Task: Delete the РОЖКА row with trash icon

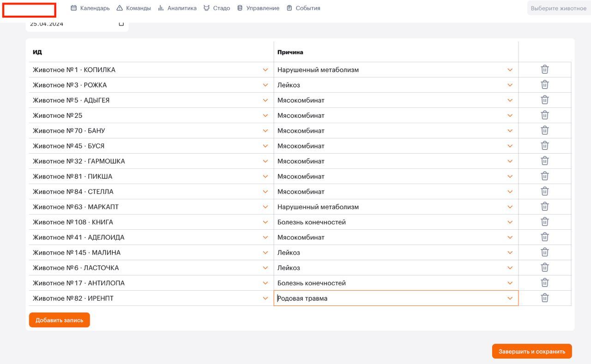Action: point(545,85)
